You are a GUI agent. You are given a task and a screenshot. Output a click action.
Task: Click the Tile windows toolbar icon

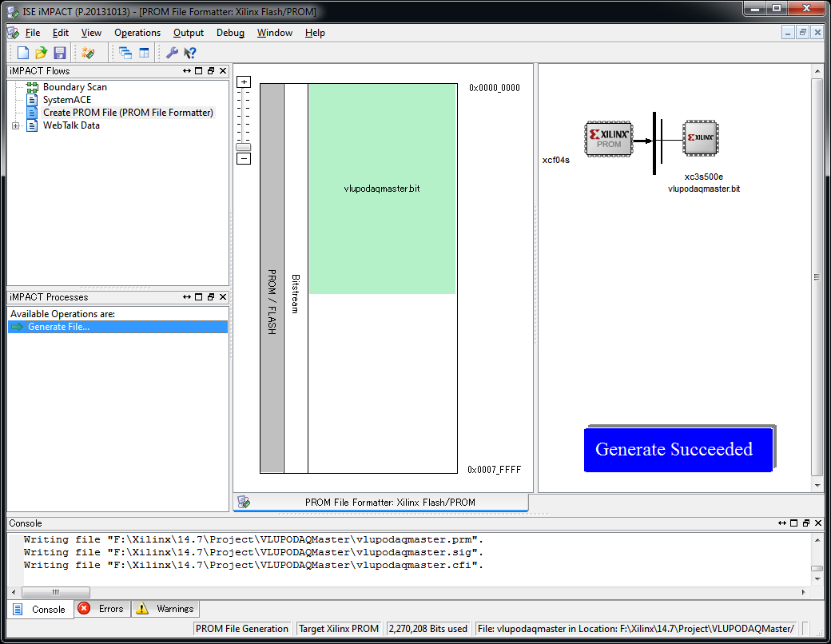(x=144, y=53)
